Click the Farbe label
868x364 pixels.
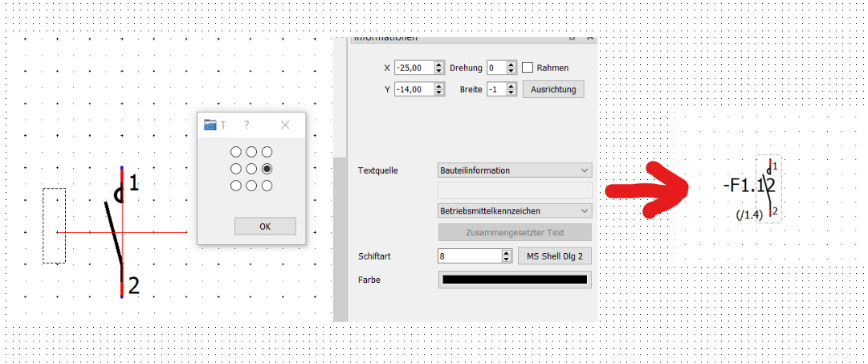coord(369,280)
